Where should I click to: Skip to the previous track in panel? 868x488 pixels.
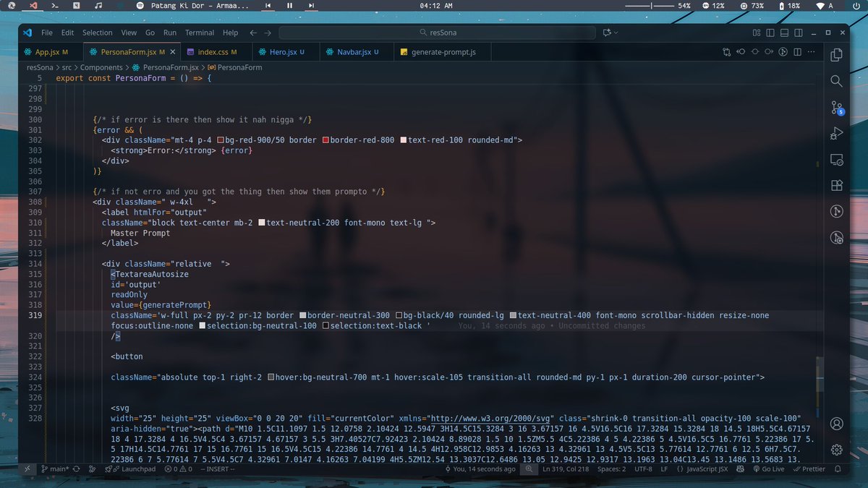coord(268,5)
